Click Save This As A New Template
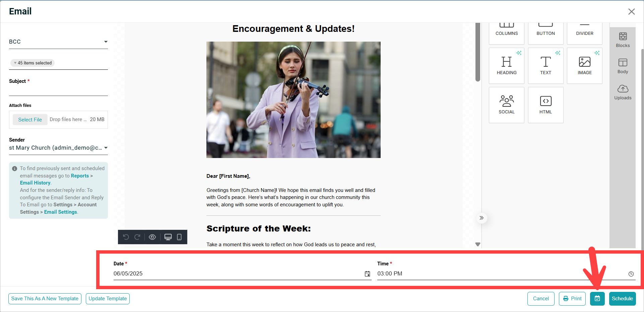This screenshot has width=644, height=312. [45, 299]
